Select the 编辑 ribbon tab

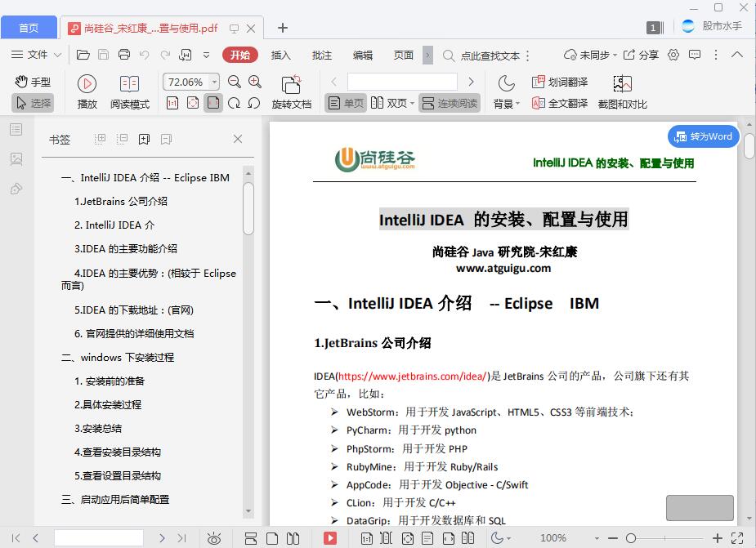pos(363,56)
